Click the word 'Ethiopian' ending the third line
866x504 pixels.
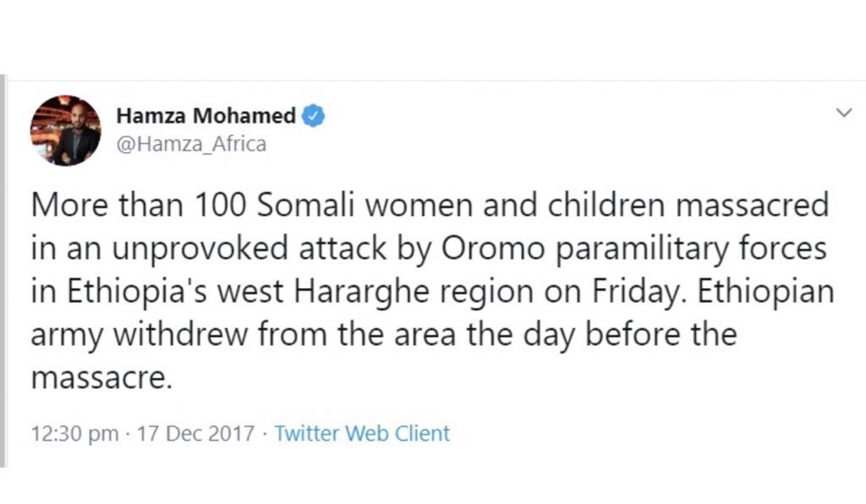click(x=765, y=292)
